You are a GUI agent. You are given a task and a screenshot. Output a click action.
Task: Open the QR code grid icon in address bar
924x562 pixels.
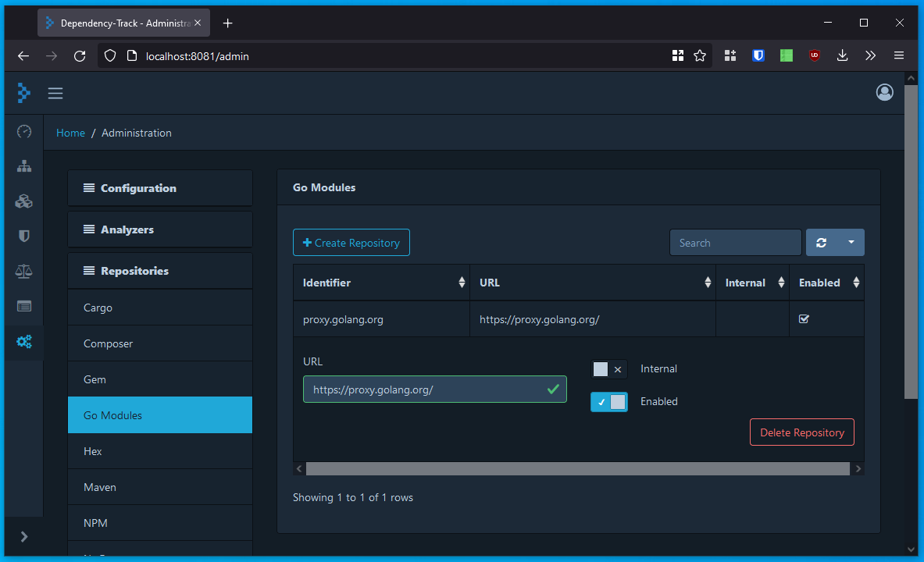[678, 56]
